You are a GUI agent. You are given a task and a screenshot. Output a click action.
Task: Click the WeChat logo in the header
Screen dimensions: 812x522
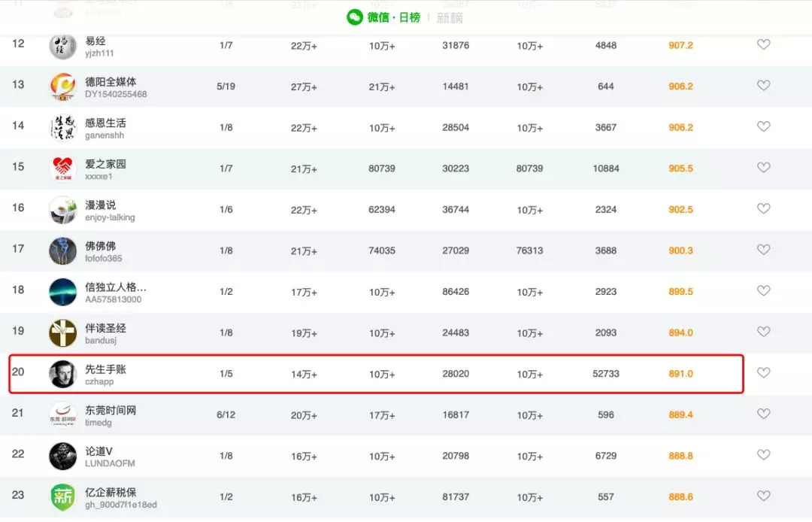355,17
